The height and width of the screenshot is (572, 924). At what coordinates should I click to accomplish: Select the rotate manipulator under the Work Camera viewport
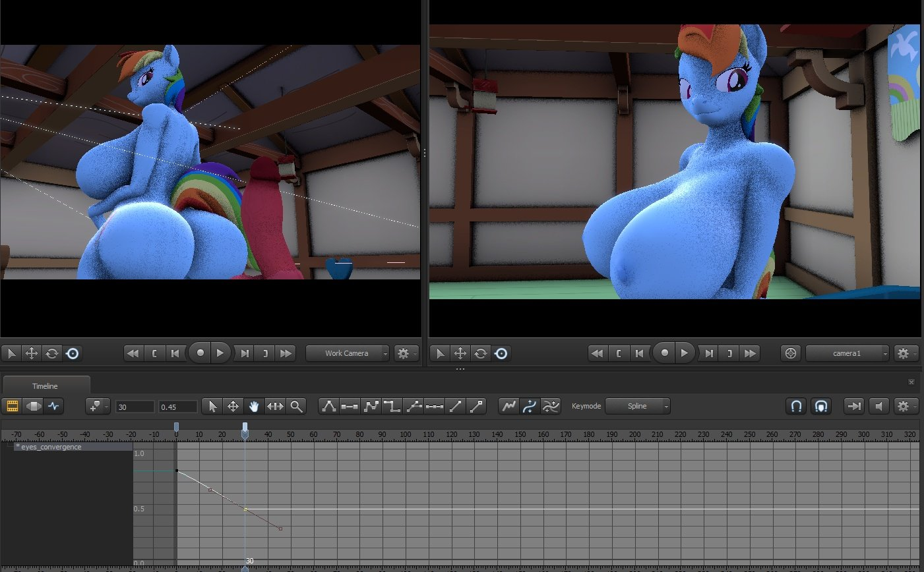(x=52, y=354)
